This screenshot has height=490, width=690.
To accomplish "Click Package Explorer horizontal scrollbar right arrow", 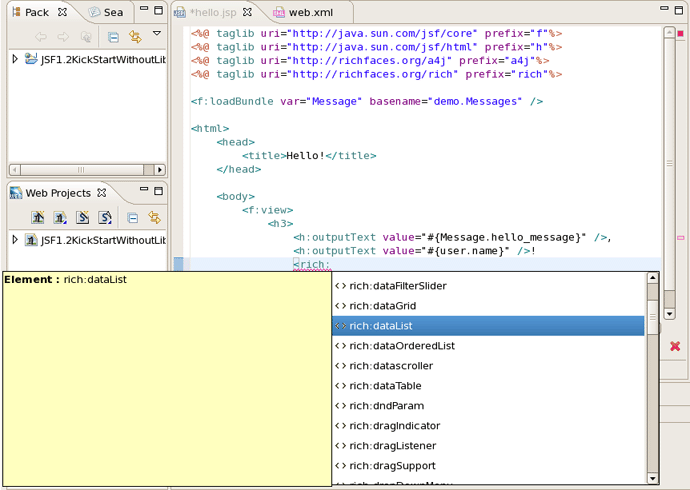I will click(160, 170).
